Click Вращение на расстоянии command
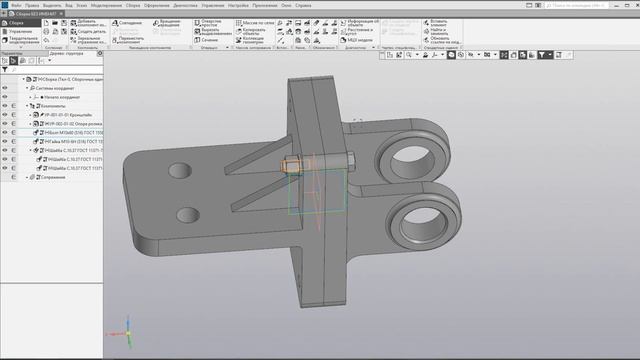The height and width of the screenshot is (360, 640). click(167, 23)
